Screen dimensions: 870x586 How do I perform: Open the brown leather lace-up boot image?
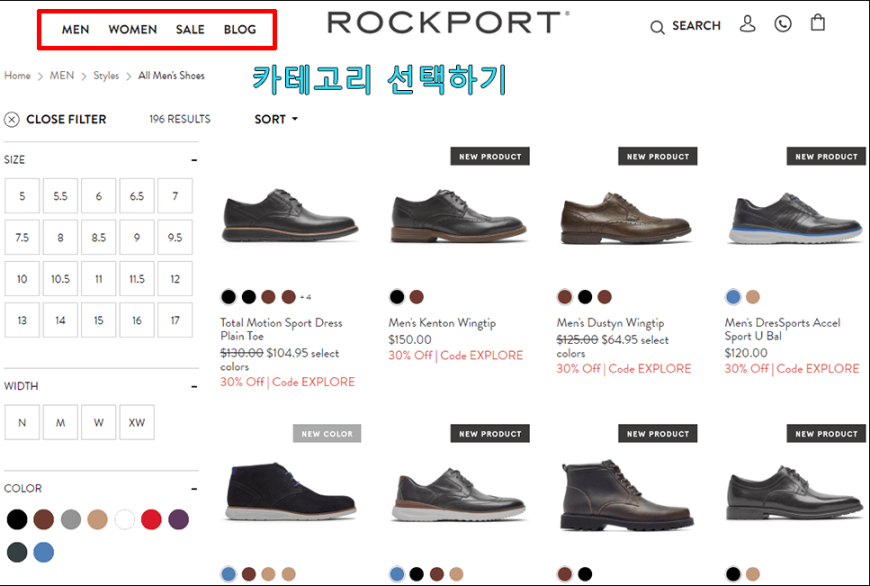[x=627, y=494]
